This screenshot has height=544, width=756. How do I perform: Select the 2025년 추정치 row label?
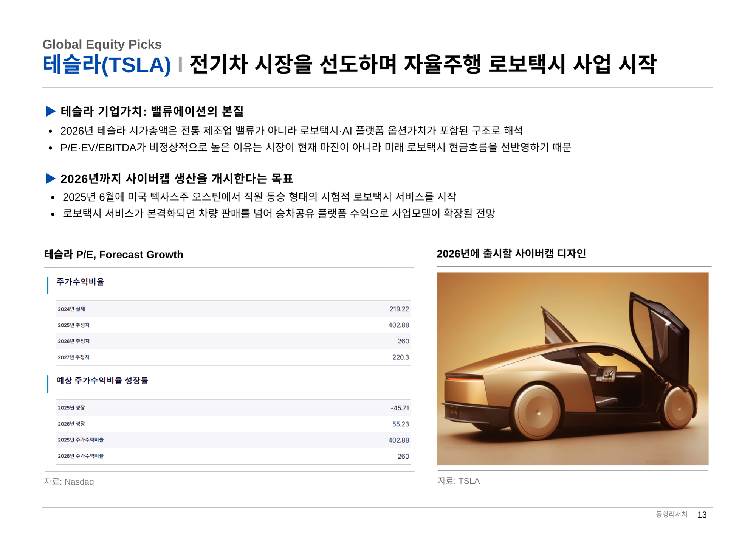pyautogui.click(x=74, y=325)
